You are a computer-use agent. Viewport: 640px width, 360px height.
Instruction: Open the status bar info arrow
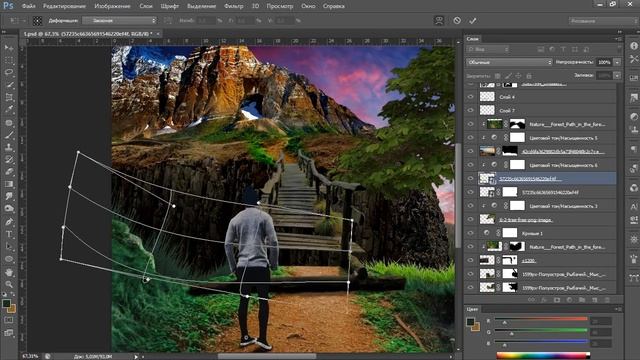pos(136,356)
